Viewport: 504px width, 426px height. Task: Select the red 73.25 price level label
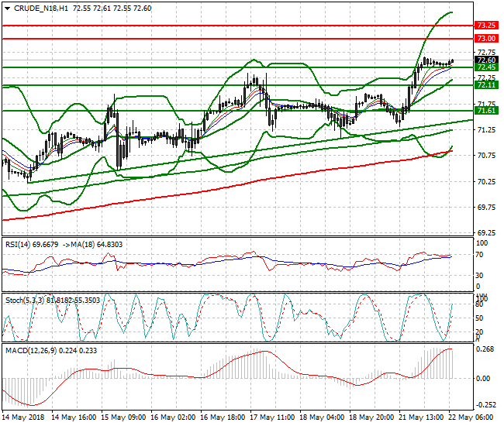(486, 26)
